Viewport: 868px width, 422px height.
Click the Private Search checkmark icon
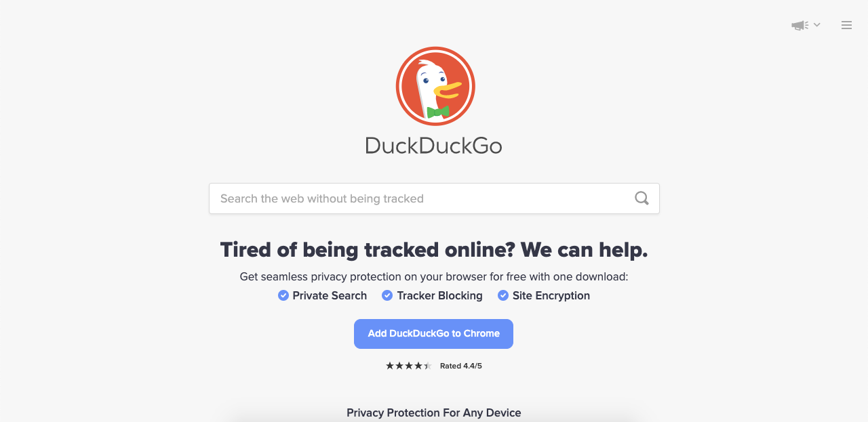[x=283, y=295]
